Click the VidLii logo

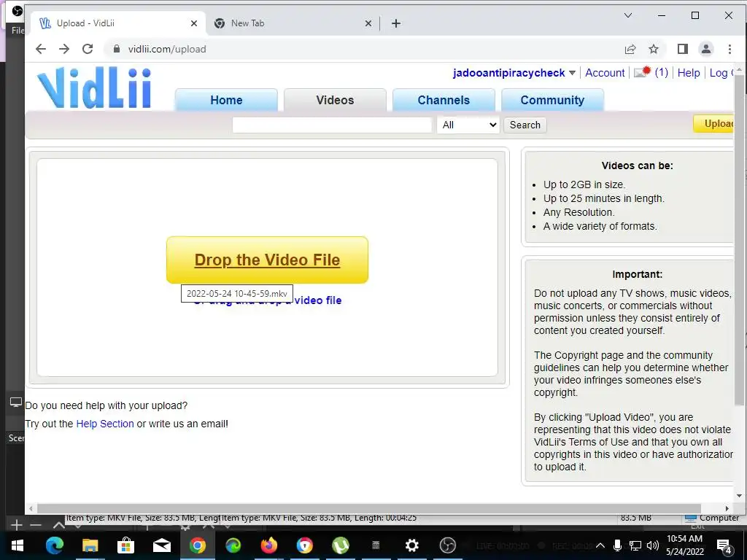pos(94,88)
